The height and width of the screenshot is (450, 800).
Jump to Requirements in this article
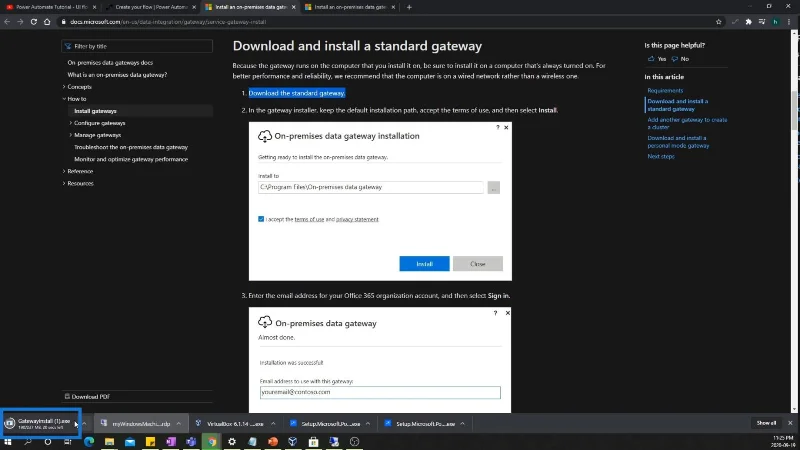(665, 90)
